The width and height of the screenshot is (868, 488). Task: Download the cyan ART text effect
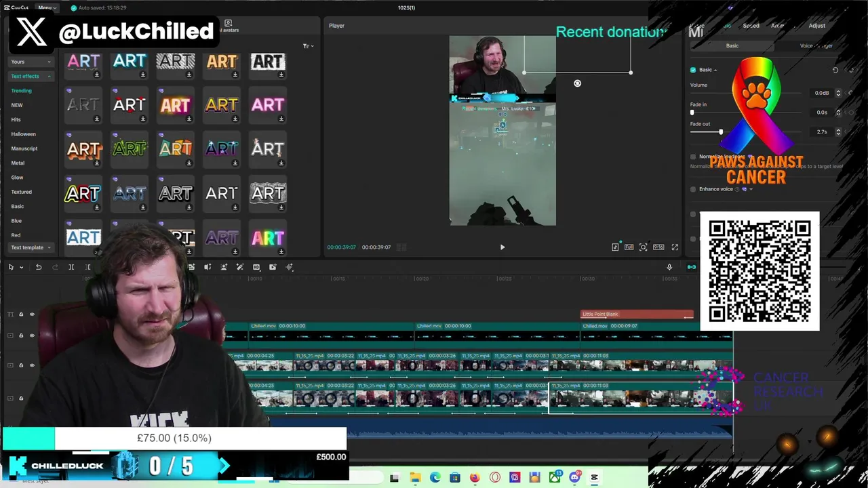pos(143,75)
